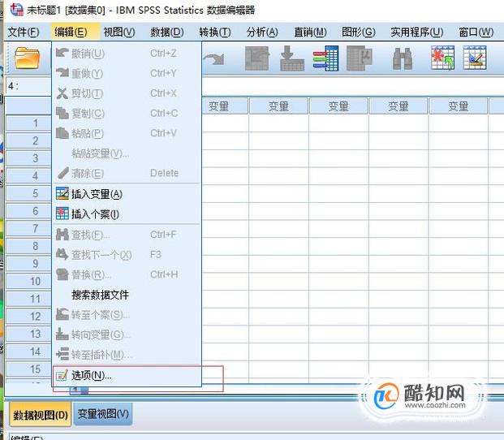Click the cell reference box showing 4 :

pyautogui.click(x=28, y=86)
